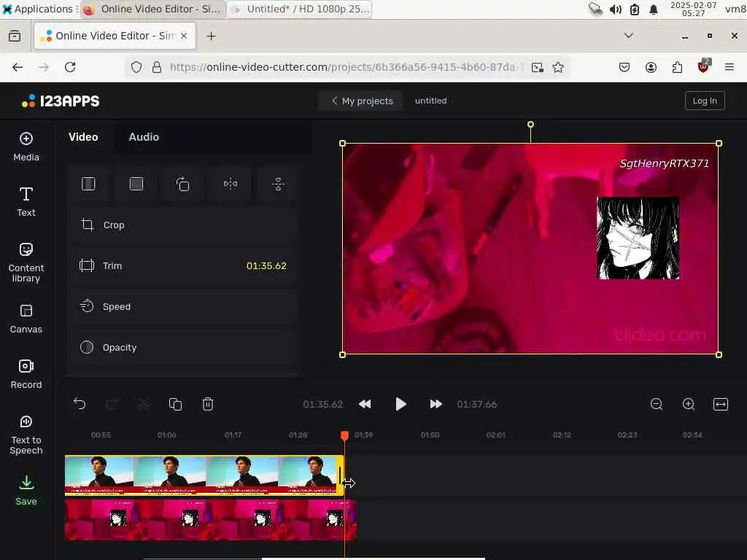Expand the list all tabs dropdown

(x=629, y=36)
